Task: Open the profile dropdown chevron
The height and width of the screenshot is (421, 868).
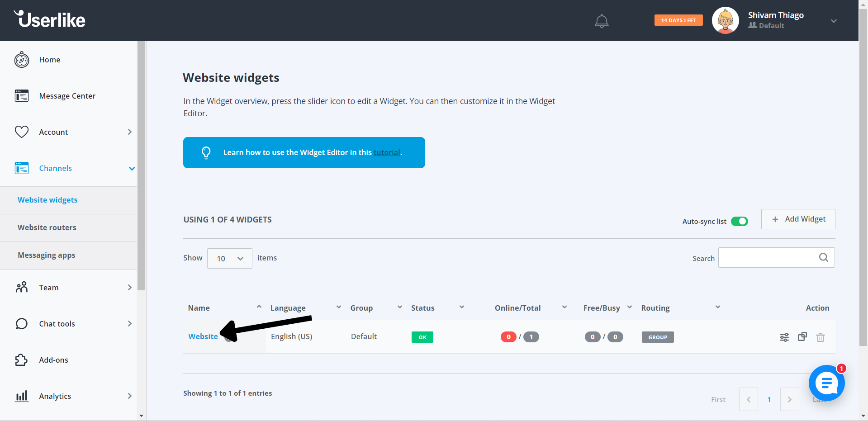Action: [834, 21]
